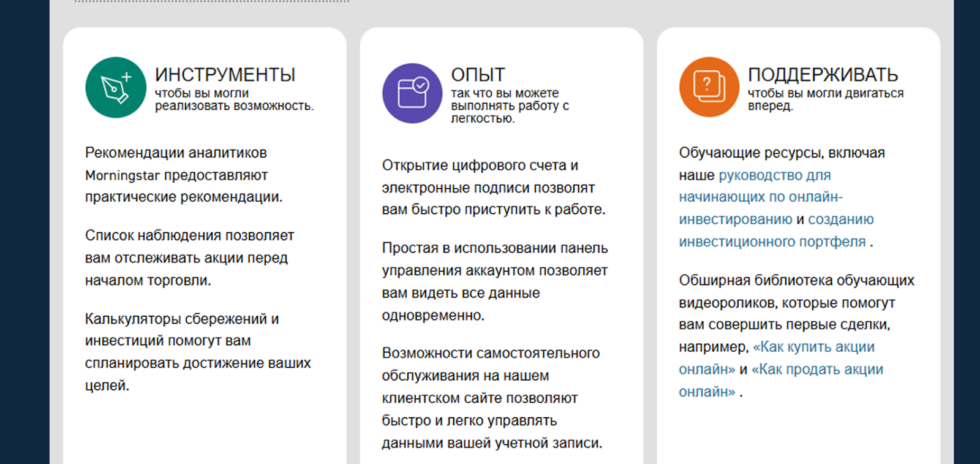This screenshot has height=464, width=980.
Task: Click the paragraph "Рекомендации аналитиков Morningstar"
Action: (184, 175)
